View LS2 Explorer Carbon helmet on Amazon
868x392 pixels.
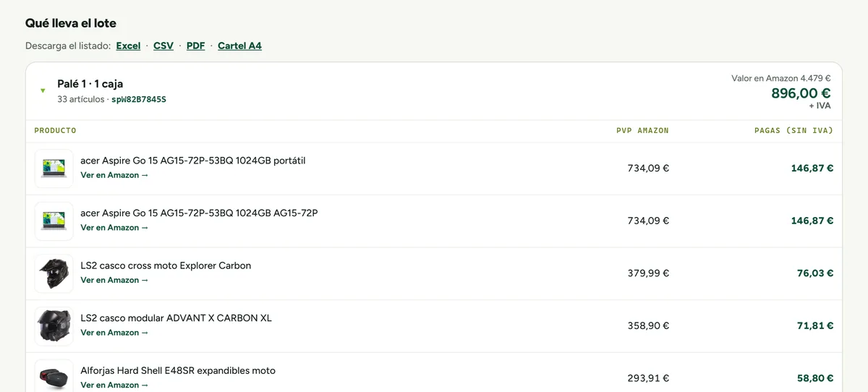(114, 280)
